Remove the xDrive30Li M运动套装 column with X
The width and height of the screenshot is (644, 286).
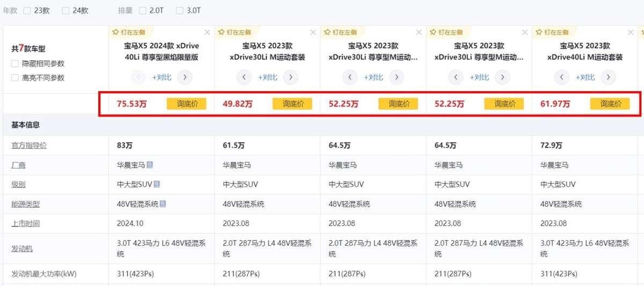coord(313,33)
